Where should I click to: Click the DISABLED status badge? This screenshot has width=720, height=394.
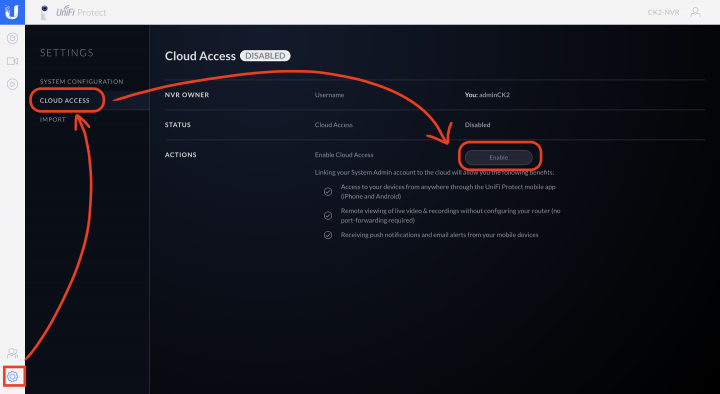pos(265,56)
